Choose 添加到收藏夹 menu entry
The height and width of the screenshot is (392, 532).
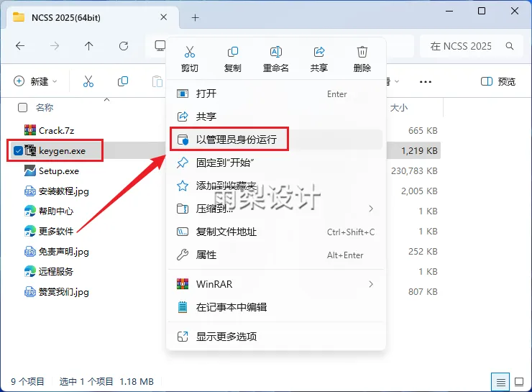[276, 186]
